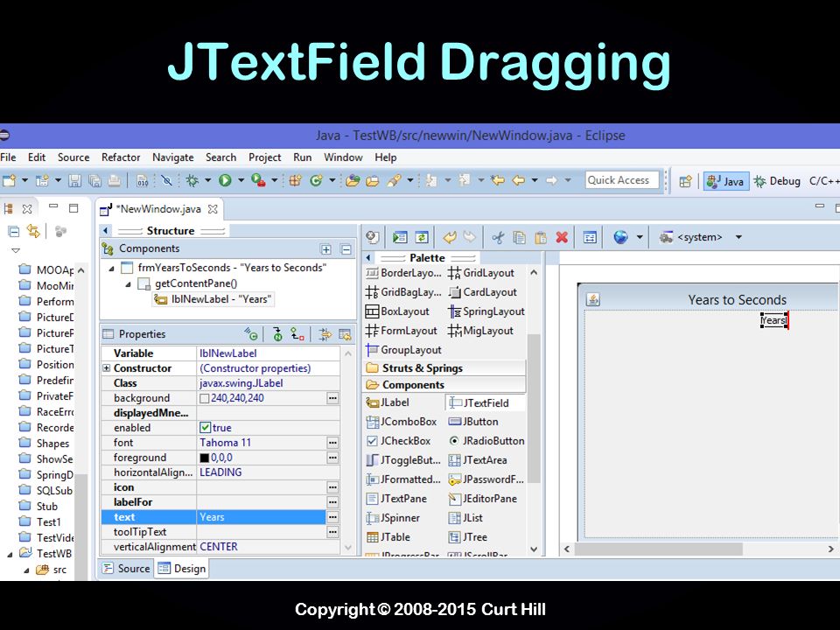Open the text property ellipsis button

click(332, 517)
